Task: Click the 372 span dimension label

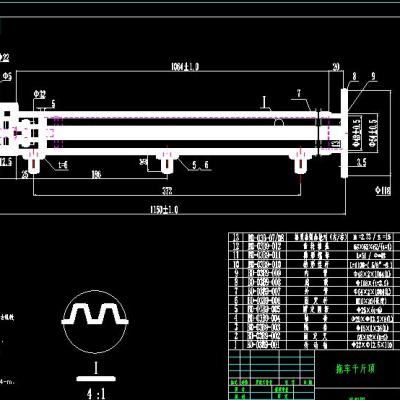Action: [x=167, y=191]
